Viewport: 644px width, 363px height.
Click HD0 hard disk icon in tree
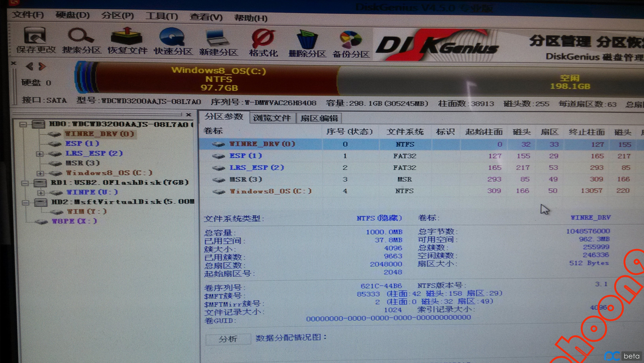[x=39, y=124]
